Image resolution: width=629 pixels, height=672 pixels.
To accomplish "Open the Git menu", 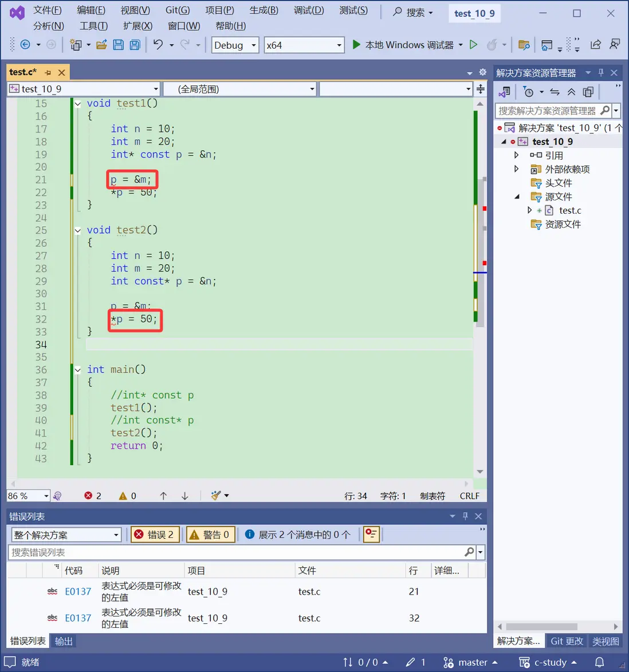I will pos(177,10).
